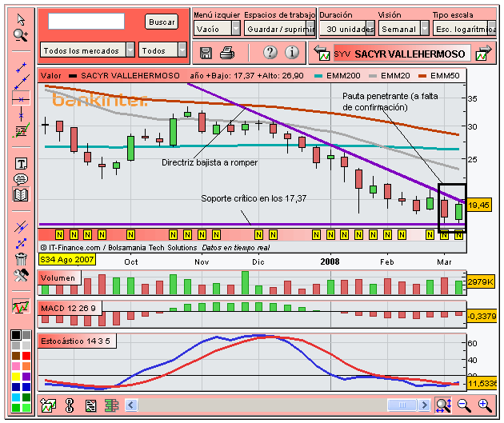Image resolution: width=504 pixels, height=423 pixels.
Task: Click the document list icon at bottom
Action: [90, 405]
